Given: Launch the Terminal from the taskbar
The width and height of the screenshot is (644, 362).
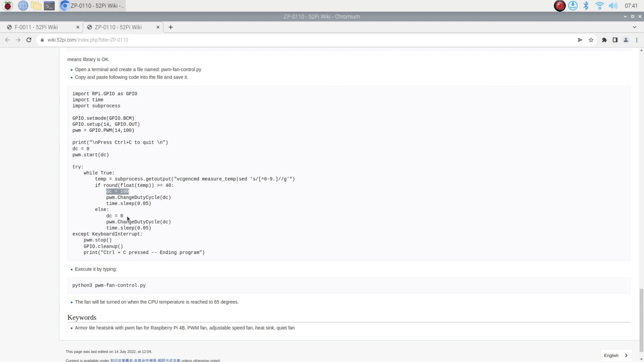Looking at the screenshot, I should [49, 6].
